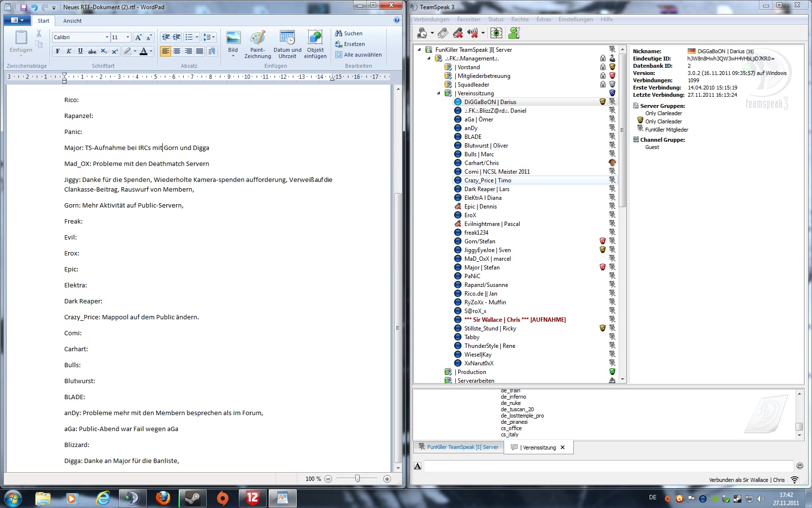This screenshot has height=508, width=812.
Task: Open the chat text format icon
Action: pyautogui.click(x=418, y=466)
